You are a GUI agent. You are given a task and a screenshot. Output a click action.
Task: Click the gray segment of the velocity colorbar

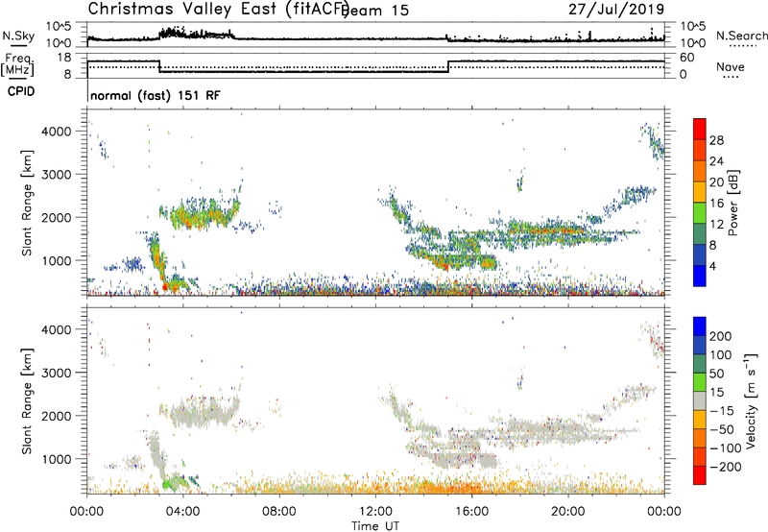coord(700,400)
